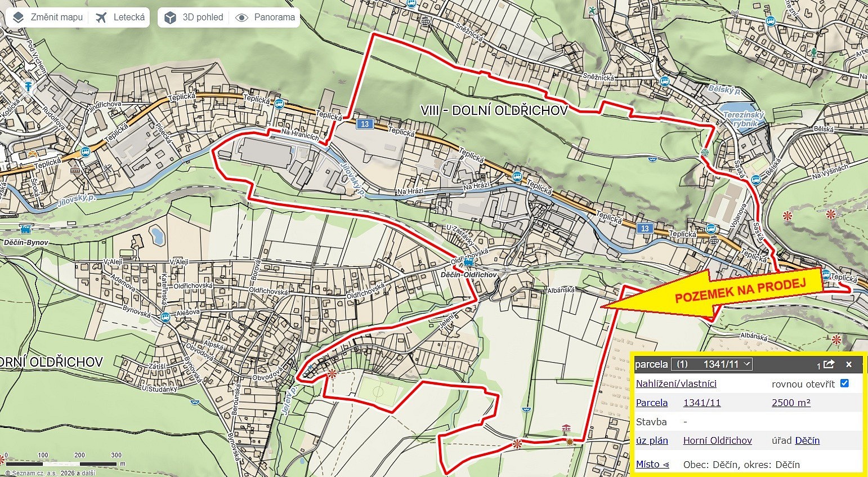The width and height of the screenshot is (868, 477).
Task: Switch to Letecká aerial view
Action: click(x=120, y=17)
